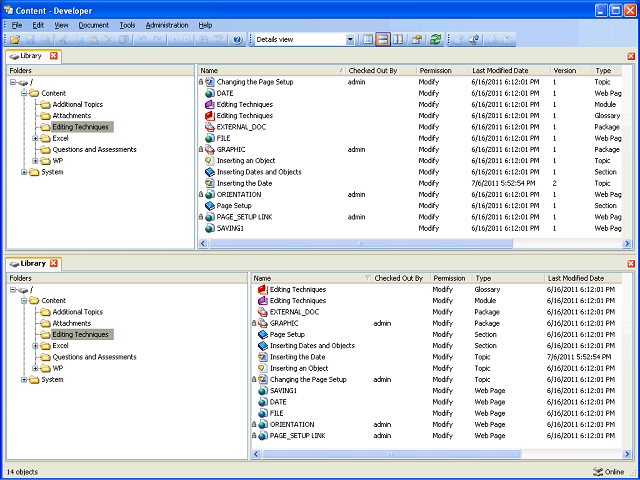Click the red X Delete toolbar icon
Viewport: 640px width, 480px height.
[109, 40]
